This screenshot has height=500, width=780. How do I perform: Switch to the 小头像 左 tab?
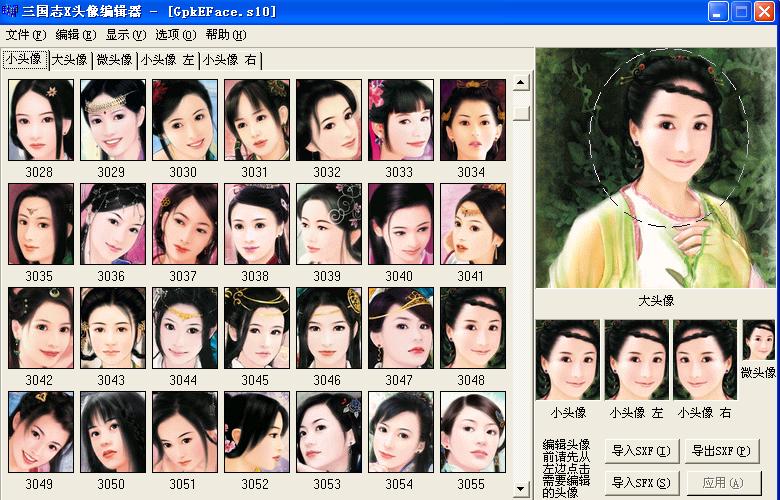pyautogui.click(x=168, y=60)
